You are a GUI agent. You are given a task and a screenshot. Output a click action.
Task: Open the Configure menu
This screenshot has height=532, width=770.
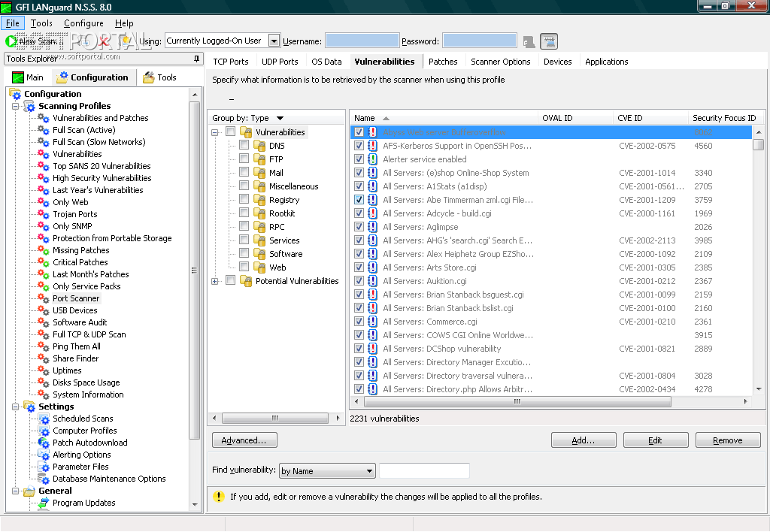coord(83,23)
